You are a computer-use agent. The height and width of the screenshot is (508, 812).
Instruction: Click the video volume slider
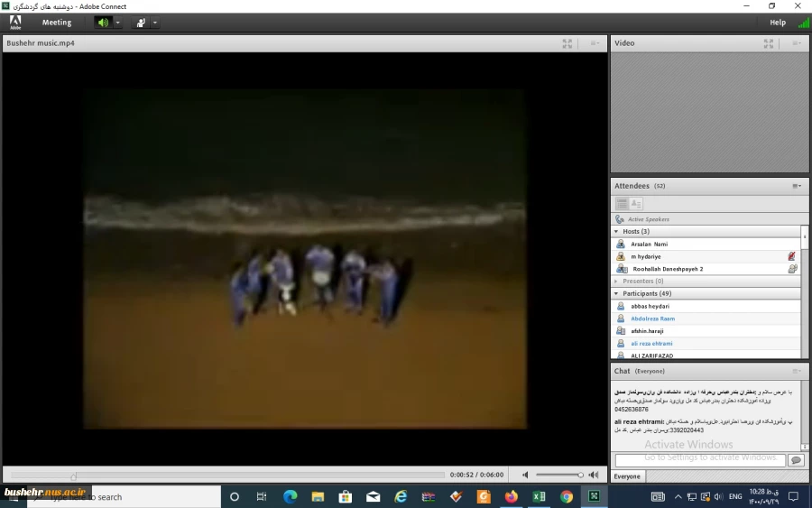point(559,475)
